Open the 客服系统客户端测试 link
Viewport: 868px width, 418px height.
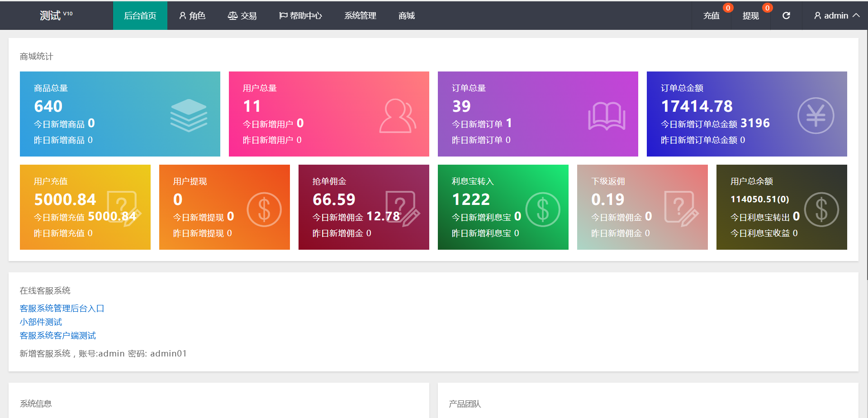click(x=58, y=335)
